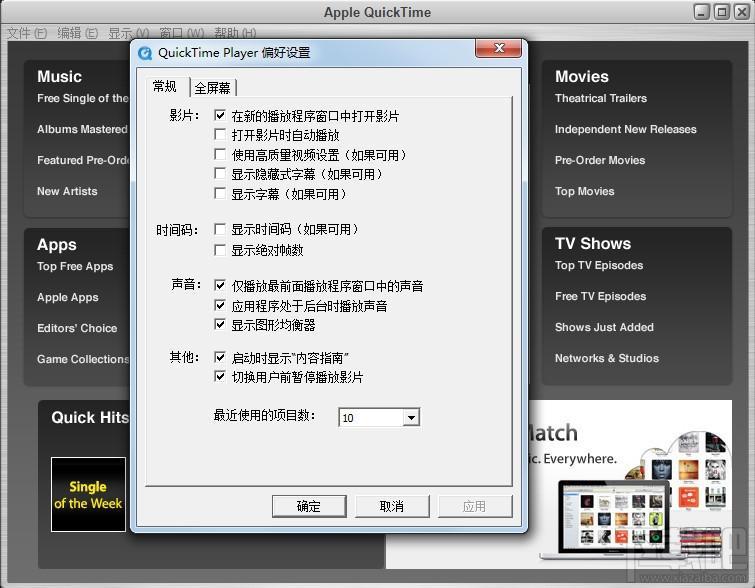Open Free Single of the Week link under Music
Image resolution: width=755 pixels, height=588 pixels.
tap(83, 98)
